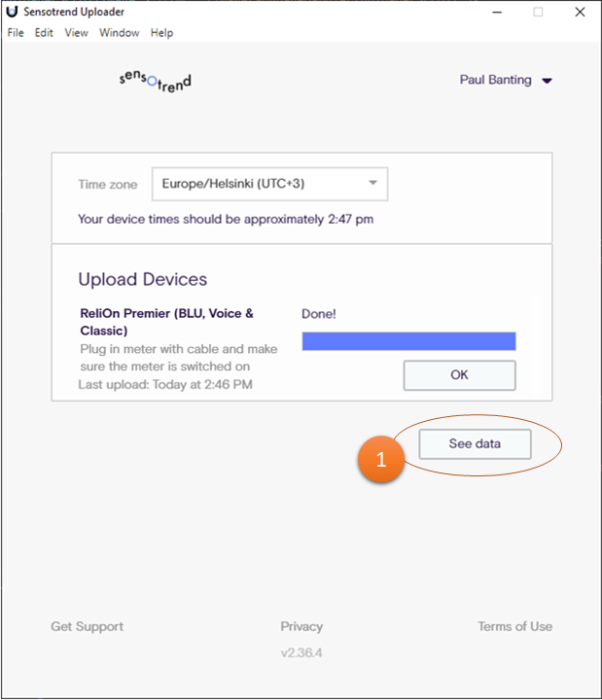Click the orange number 1 badge
Viewport: 602px width, 700px height.
(380, 460)
